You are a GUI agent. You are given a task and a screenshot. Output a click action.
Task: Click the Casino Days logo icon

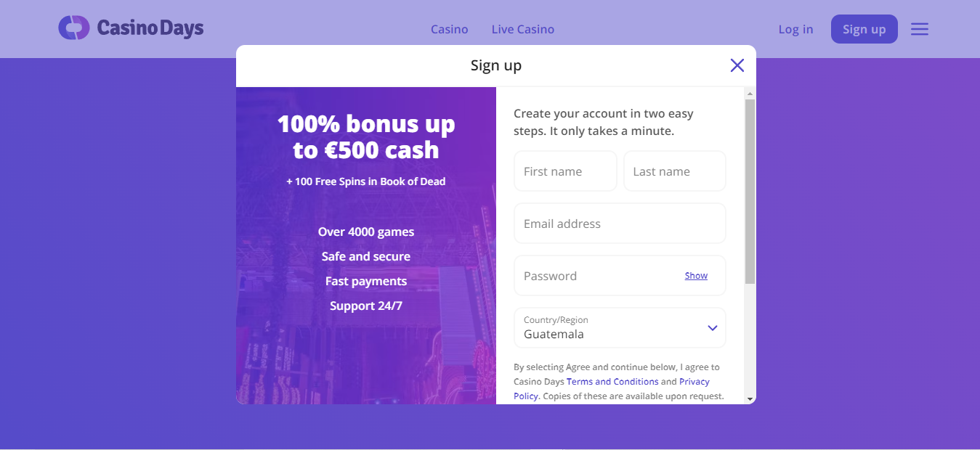(74, 28)
